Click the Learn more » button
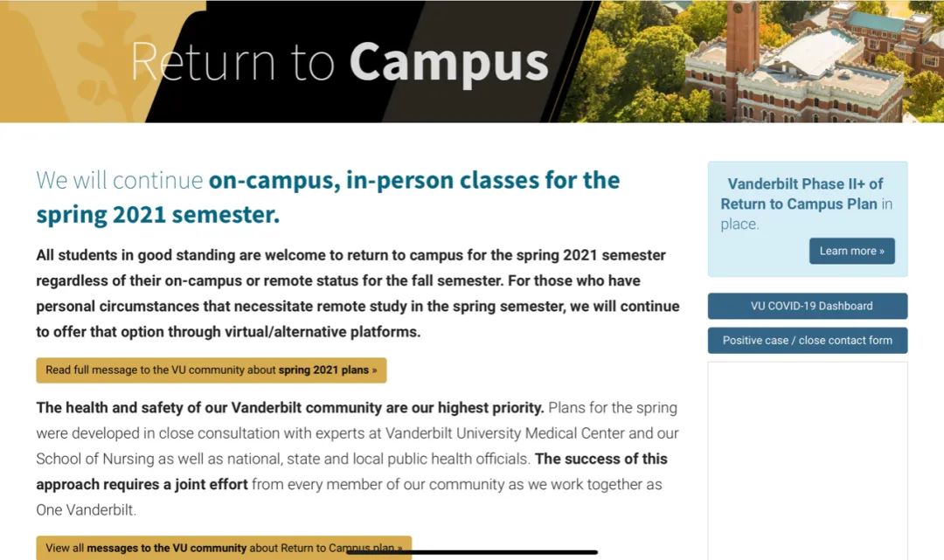 point(852,251)
